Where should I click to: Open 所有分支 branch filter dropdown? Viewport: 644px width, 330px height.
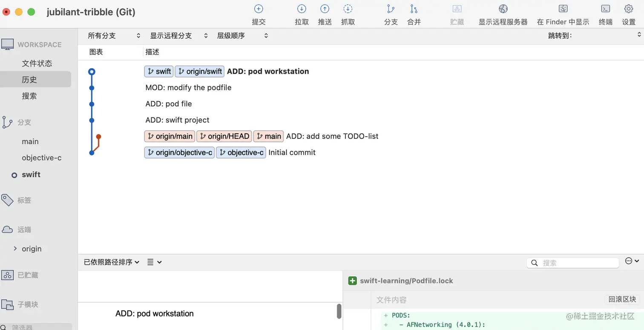114,36
